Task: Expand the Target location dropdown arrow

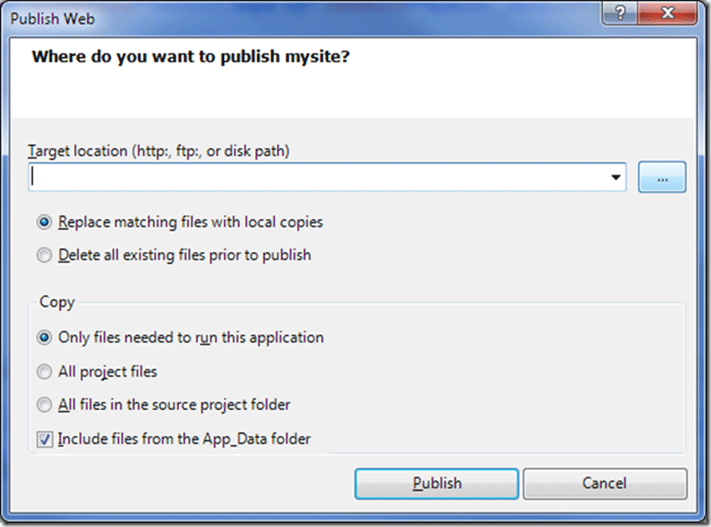Action: (613, 178)
